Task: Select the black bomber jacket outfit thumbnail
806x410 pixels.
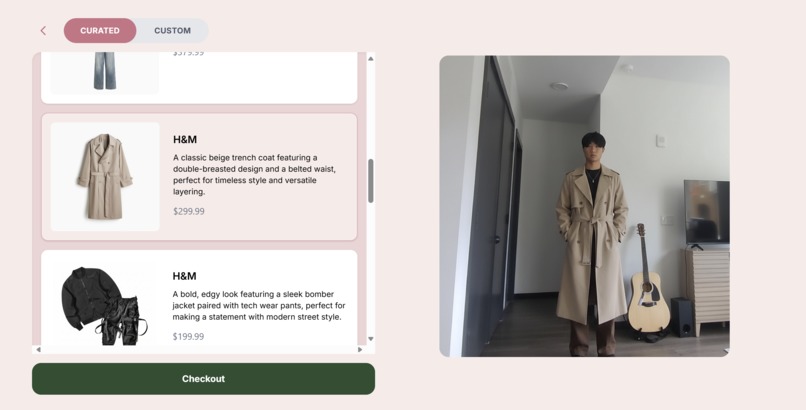Action: [x=105, y=306]
